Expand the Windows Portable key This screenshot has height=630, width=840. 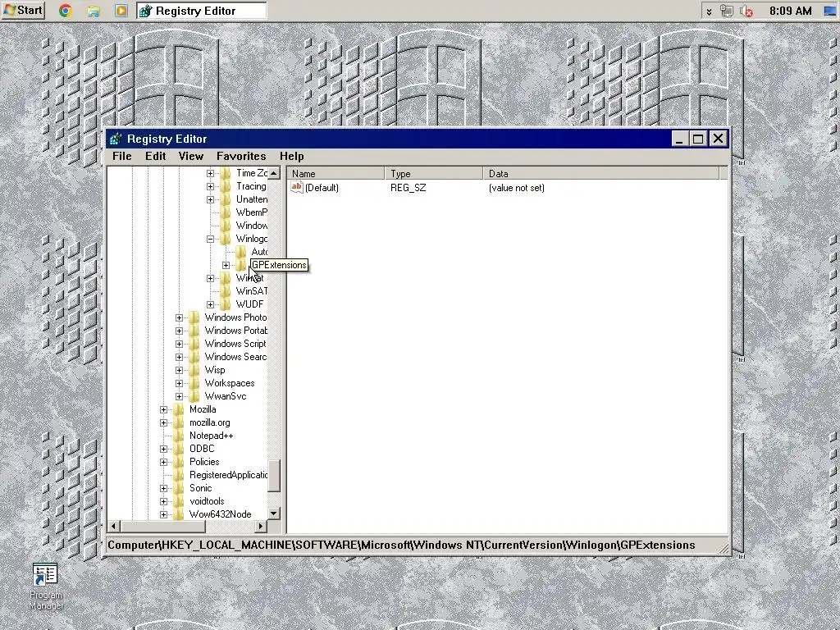180,331
